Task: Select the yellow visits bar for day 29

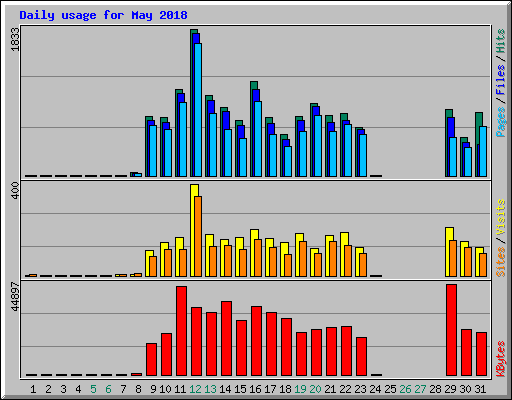Action: tap(448, 252)
